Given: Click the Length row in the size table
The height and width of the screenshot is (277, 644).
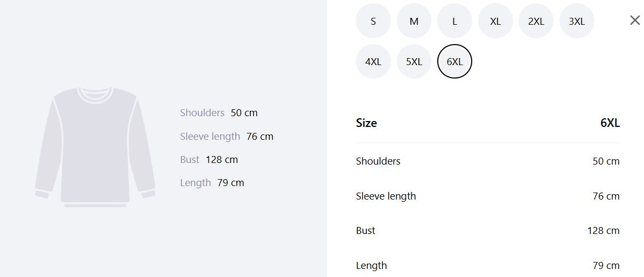Looking at the screenshot, I should [x=487, y=265].
